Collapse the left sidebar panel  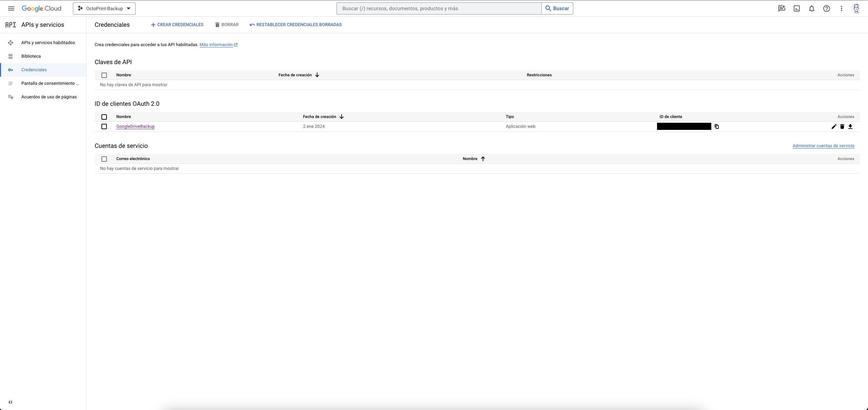[x=10, y=402]
